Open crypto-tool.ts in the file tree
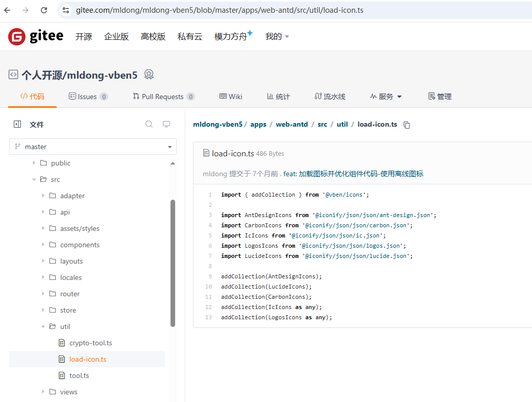Viewport: 532px width, 402px height. [90, 343]
